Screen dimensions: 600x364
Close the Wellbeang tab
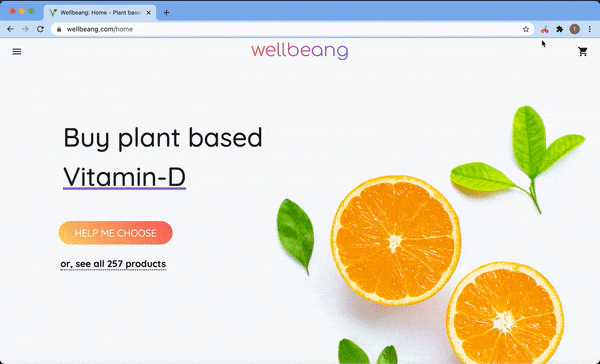click(148, 13)
